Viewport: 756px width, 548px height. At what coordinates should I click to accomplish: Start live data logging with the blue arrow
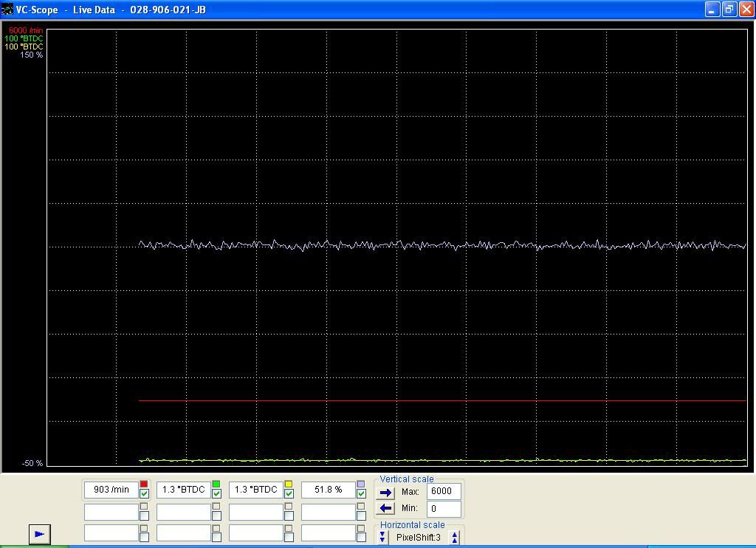38,534
